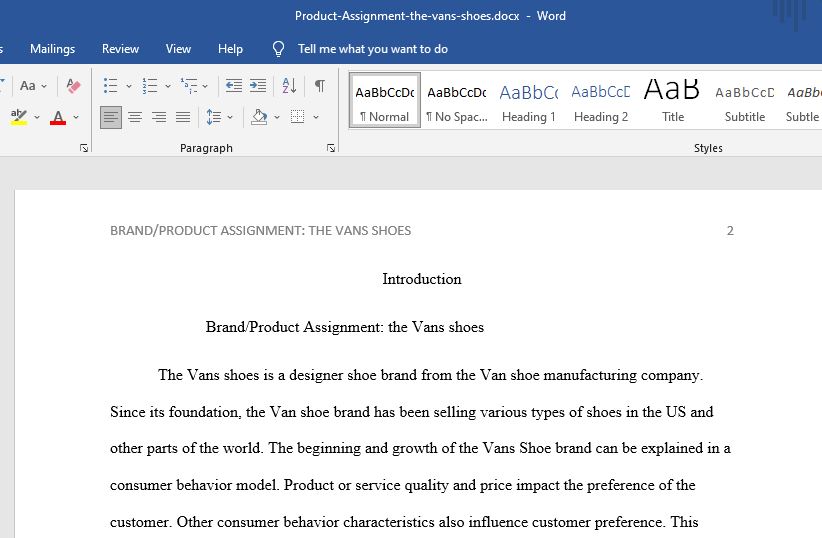Click the Change Case Aa button
Viewport: 822px width, 538px height.
[27, 85]
